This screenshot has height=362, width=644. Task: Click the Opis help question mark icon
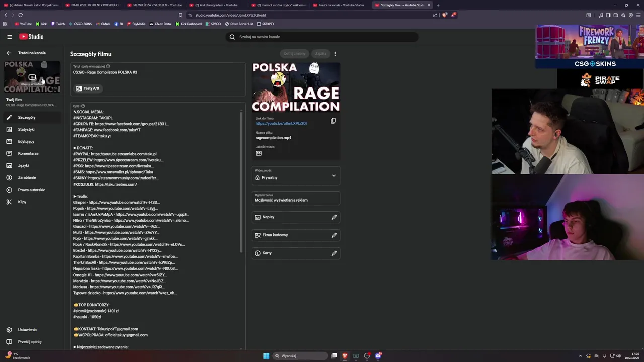coord(83,106)
